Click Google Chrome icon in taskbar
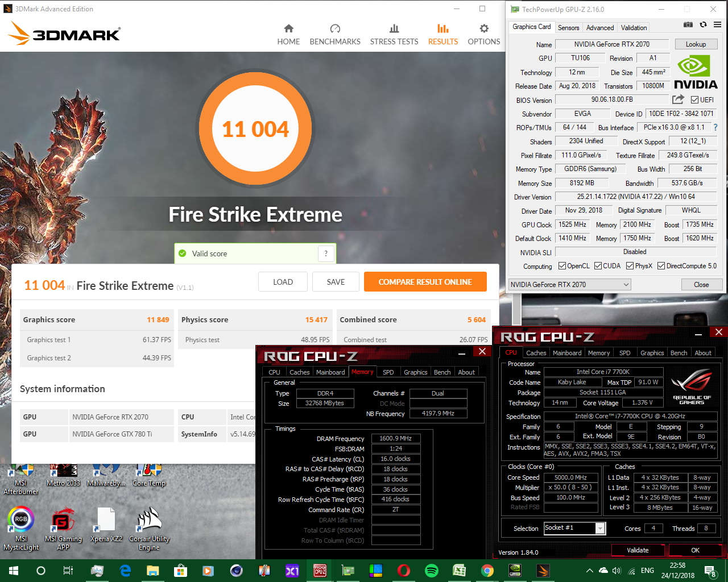 tap(487, 571)
